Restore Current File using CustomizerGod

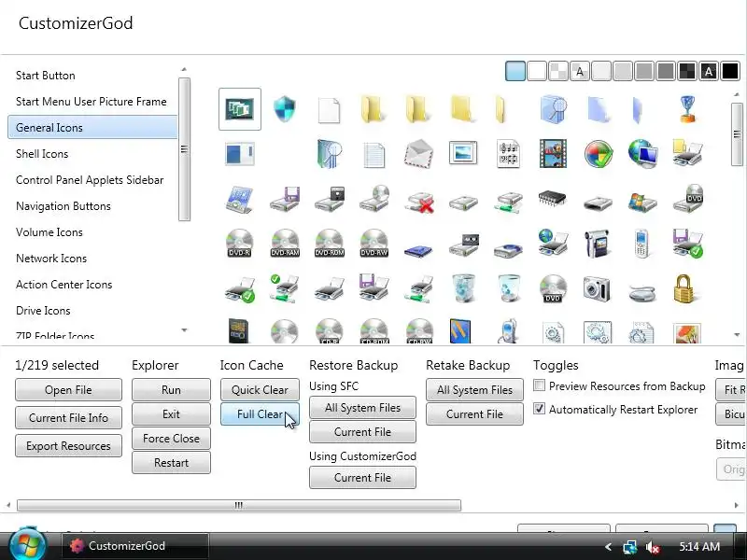click(362, 477)
